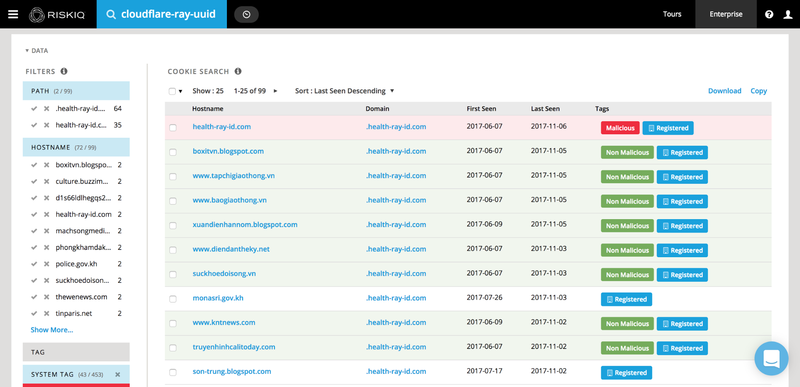This screenshot has height=387, width=800.
Task: Tick the monasri.gov.kh row checkbox
Action: pos(173,299)
